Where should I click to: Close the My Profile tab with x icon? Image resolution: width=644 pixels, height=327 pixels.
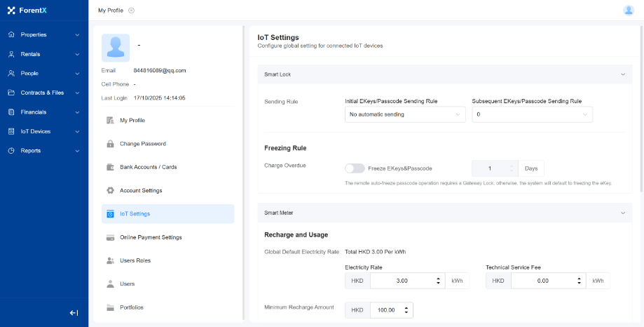coord(132,11)
